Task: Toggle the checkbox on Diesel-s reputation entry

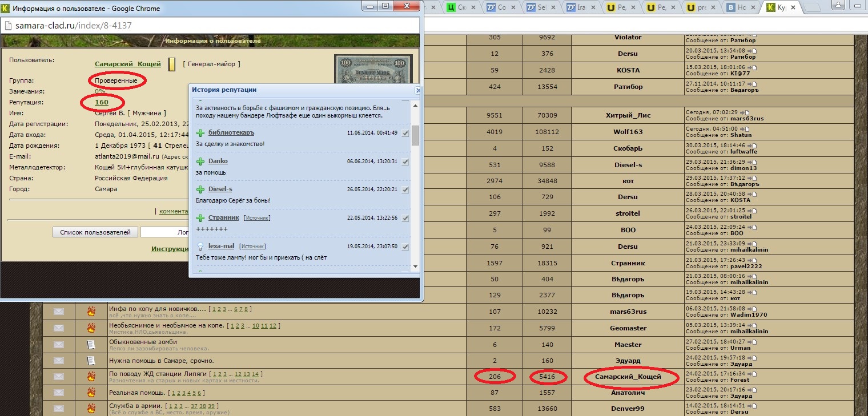Action: point(405,189)
